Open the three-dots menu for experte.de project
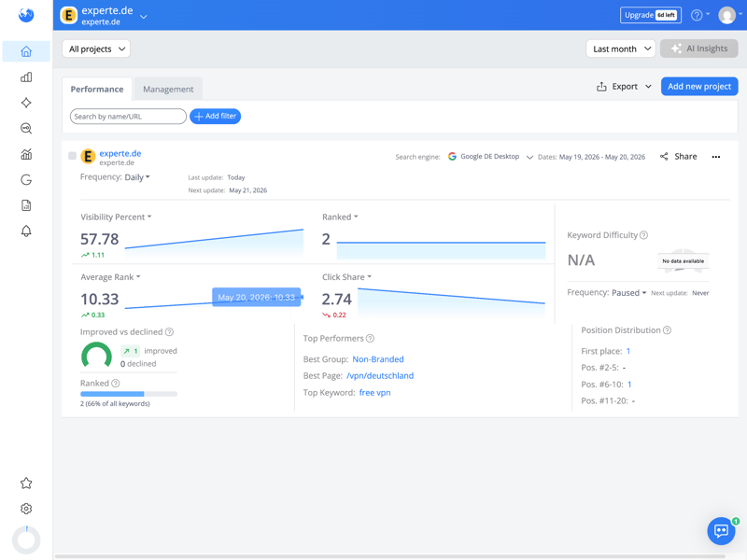Screen dimensions: 747x560 [715, 157]
